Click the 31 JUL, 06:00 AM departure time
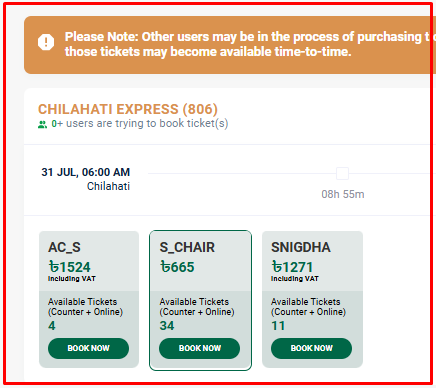Screen dimensions: 436x388 coord(86,172)
